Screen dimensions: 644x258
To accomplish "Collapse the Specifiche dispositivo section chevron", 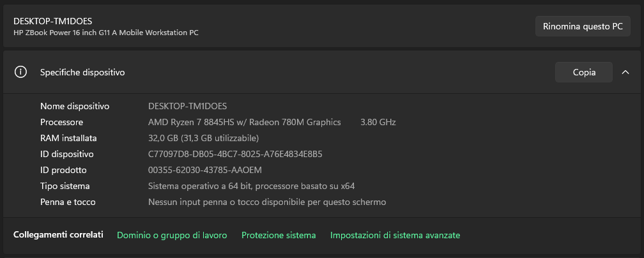I will [x=625, y=72].
